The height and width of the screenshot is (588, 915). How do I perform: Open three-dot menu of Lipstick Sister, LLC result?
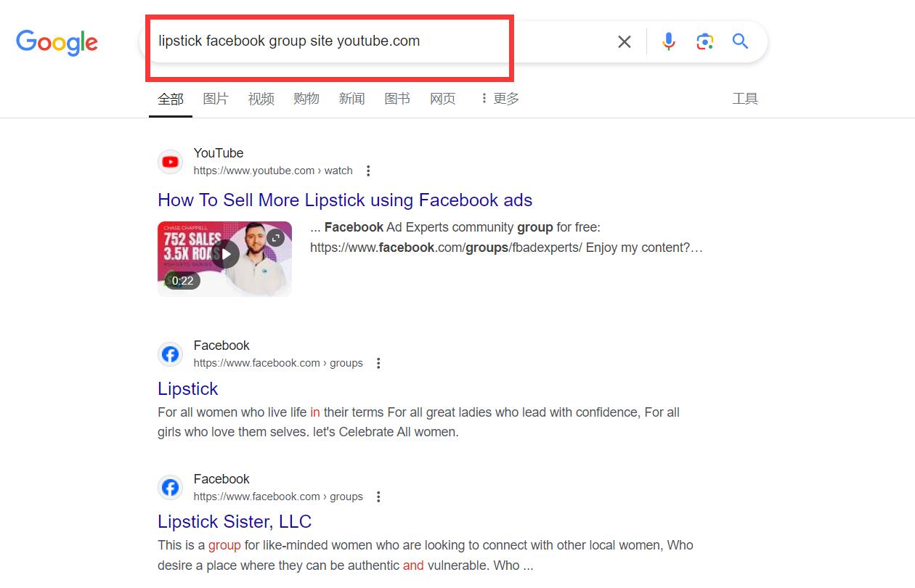[x=378, y=497]
